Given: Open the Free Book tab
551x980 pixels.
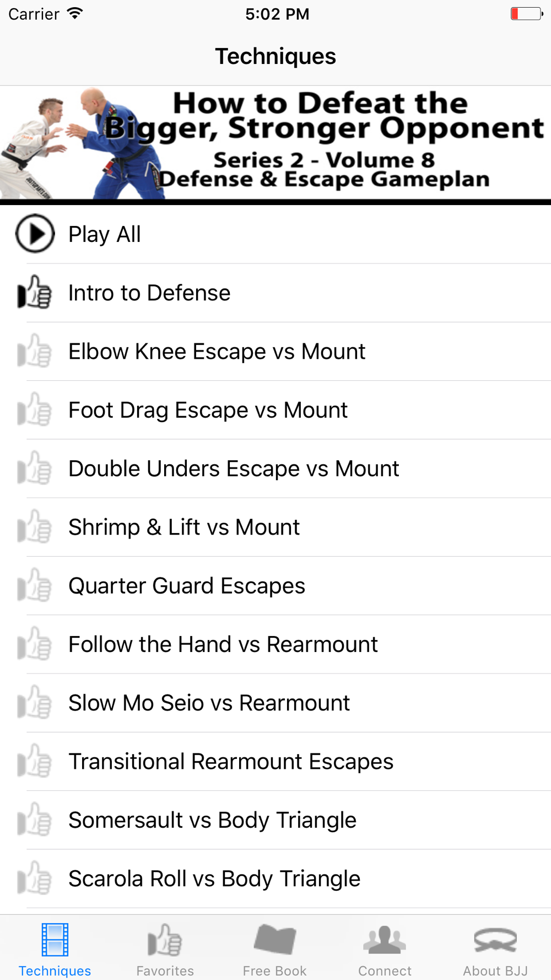Looking at the screenshot, I should click(275, 950).
